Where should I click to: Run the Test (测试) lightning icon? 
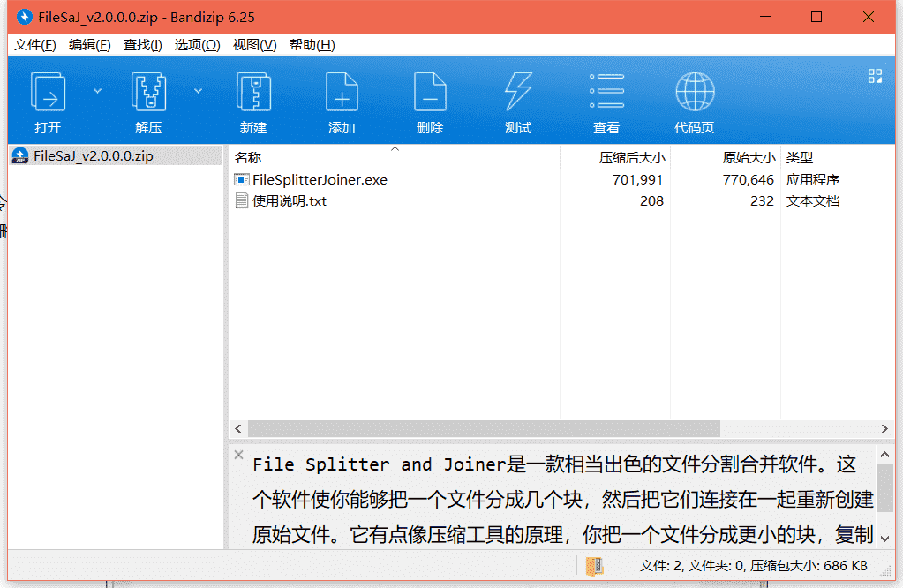click(x=518, y=92)
